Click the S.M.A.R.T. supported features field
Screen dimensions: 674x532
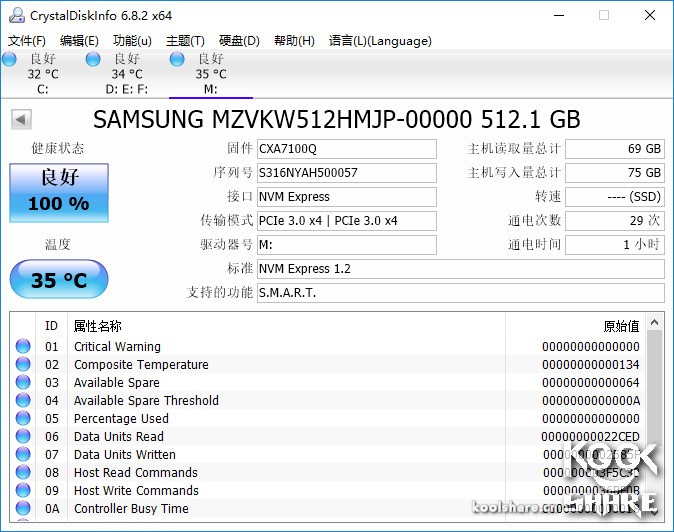click(461, 293)
